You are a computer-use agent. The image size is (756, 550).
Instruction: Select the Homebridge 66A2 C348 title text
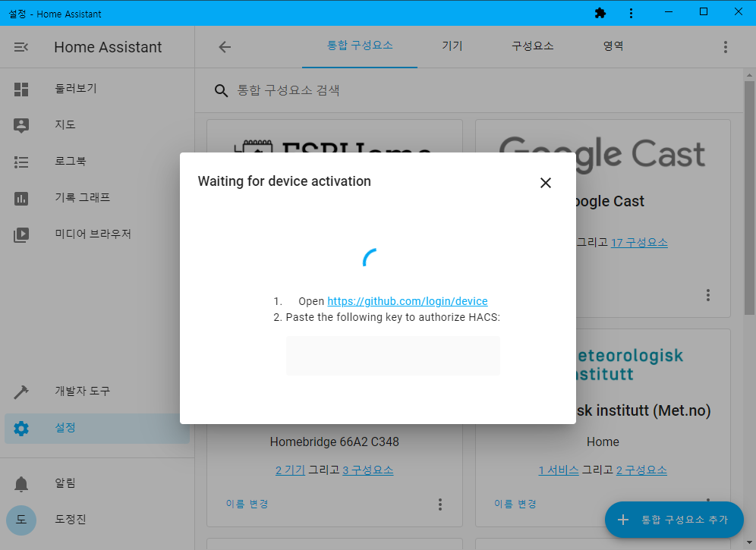(335, 442)
